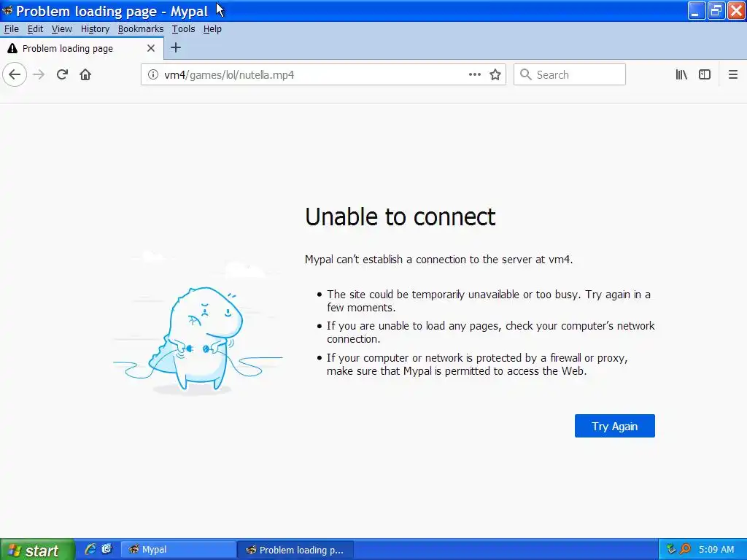Click the magnifier icon in search box
Viewport: 747px width, 560px height.
click(x=525, y=75)
